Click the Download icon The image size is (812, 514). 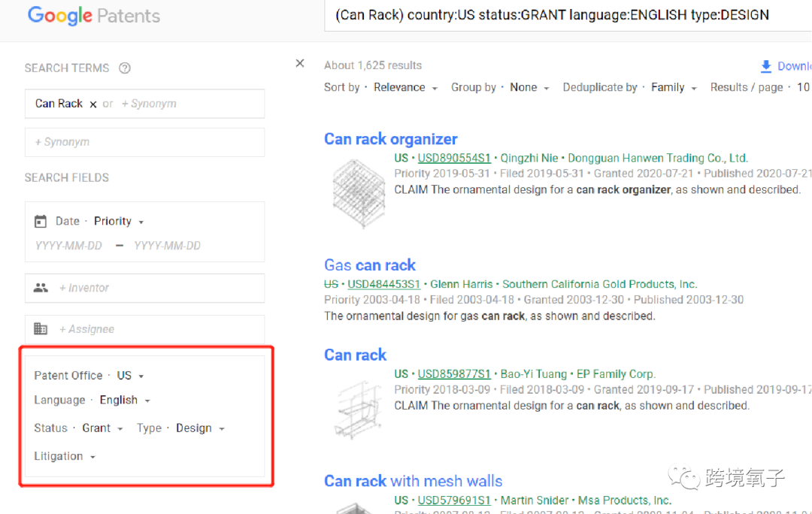766,66
